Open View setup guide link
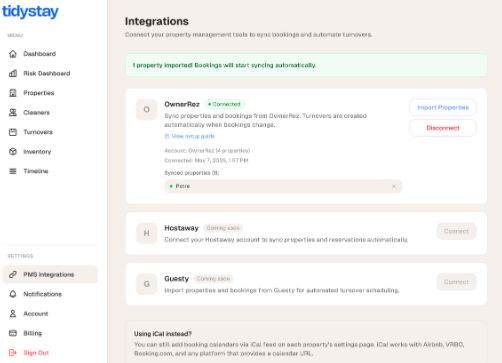 tap(190, 136)
